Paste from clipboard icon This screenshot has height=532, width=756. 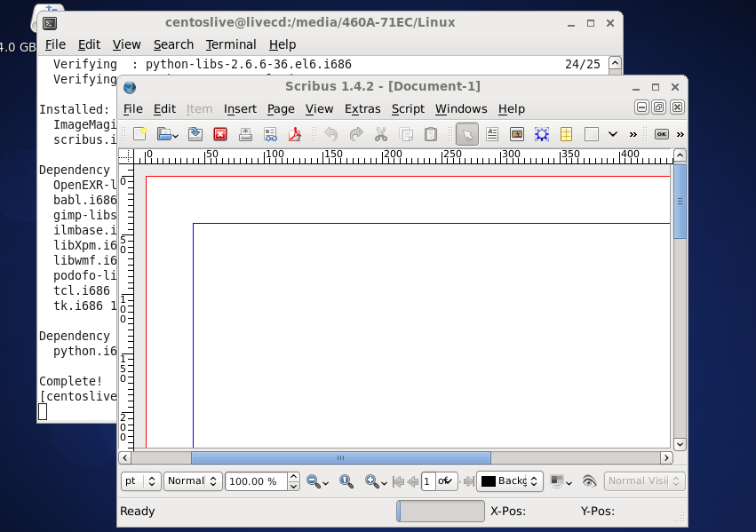tap(431, 134)
